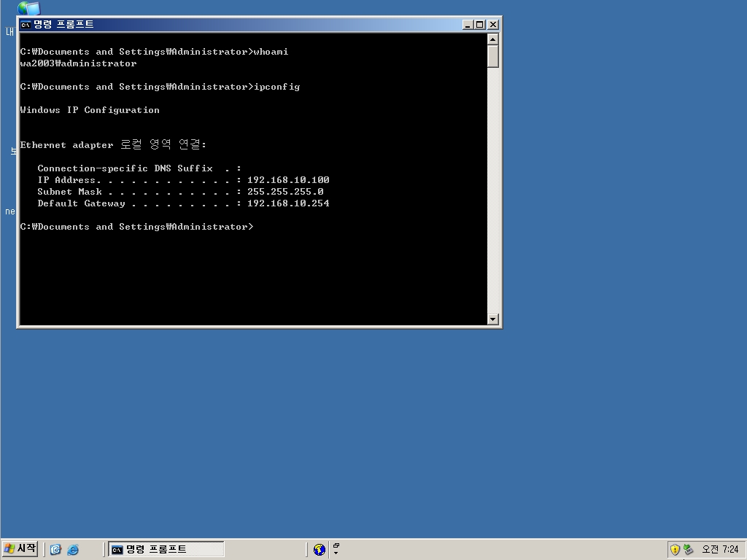This screenshot has width=747, height=560.
Task: Click the 명령 프롬프트 window title text
Action: click(x=64, y=24)
